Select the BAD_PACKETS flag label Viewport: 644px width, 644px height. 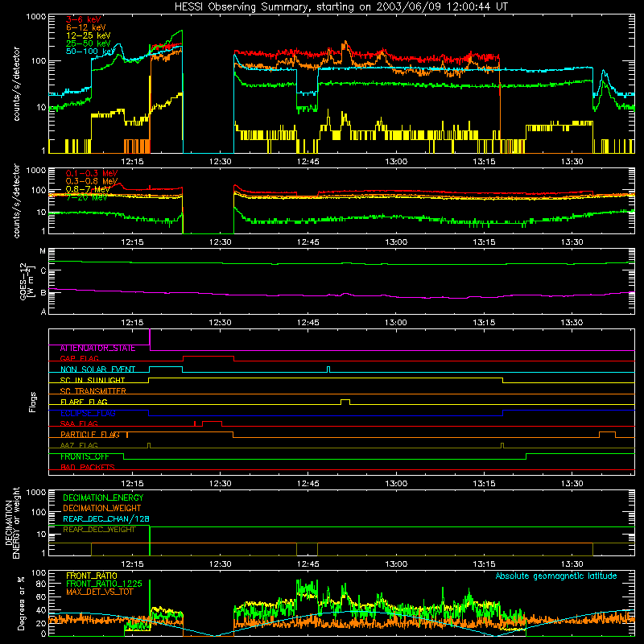tap(88, 468)
